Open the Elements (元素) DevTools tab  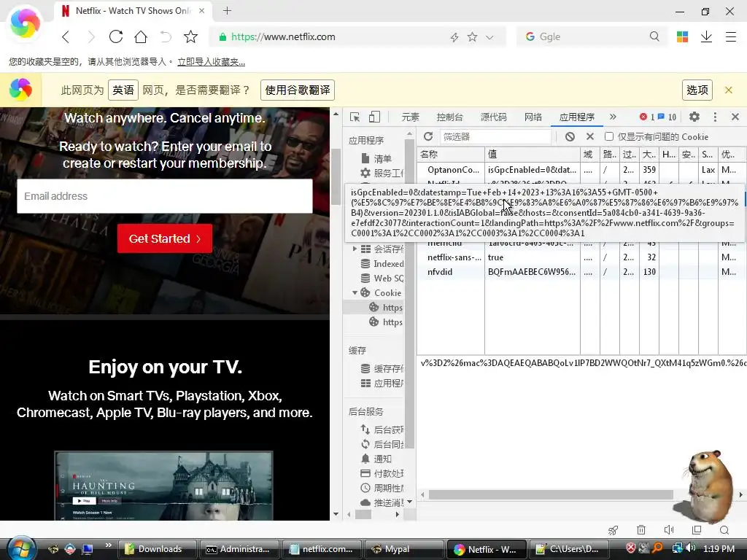410,117
